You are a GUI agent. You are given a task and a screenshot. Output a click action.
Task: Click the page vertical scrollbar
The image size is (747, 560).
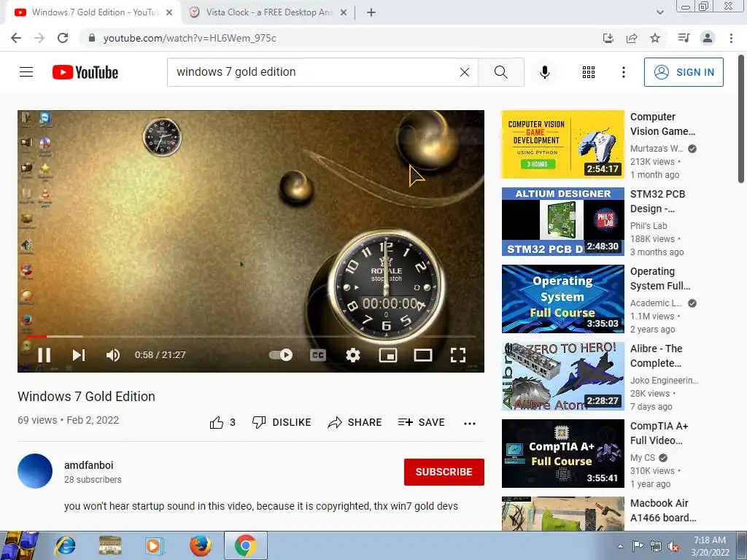coord(741,119)
